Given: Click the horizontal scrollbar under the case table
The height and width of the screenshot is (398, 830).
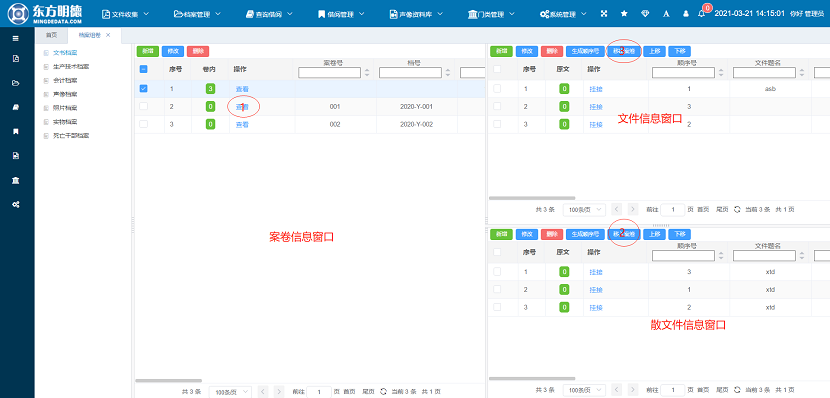Looking at the screenshot, I should 169,380.
